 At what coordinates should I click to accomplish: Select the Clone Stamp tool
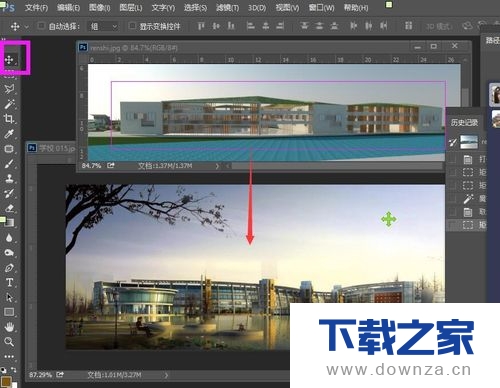[9, 178]
